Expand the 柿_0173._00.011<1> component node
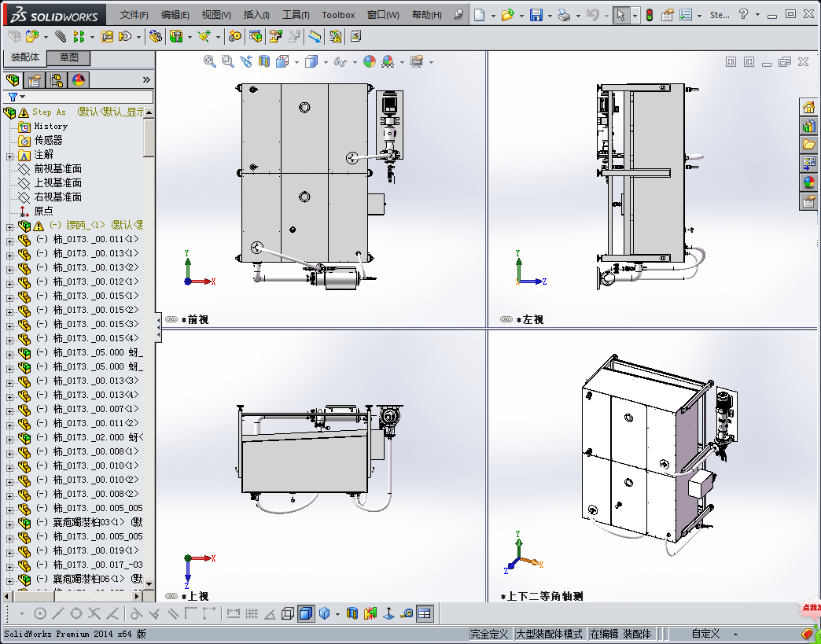The width and height of the screenshot is (821, 644). (9, 241)
